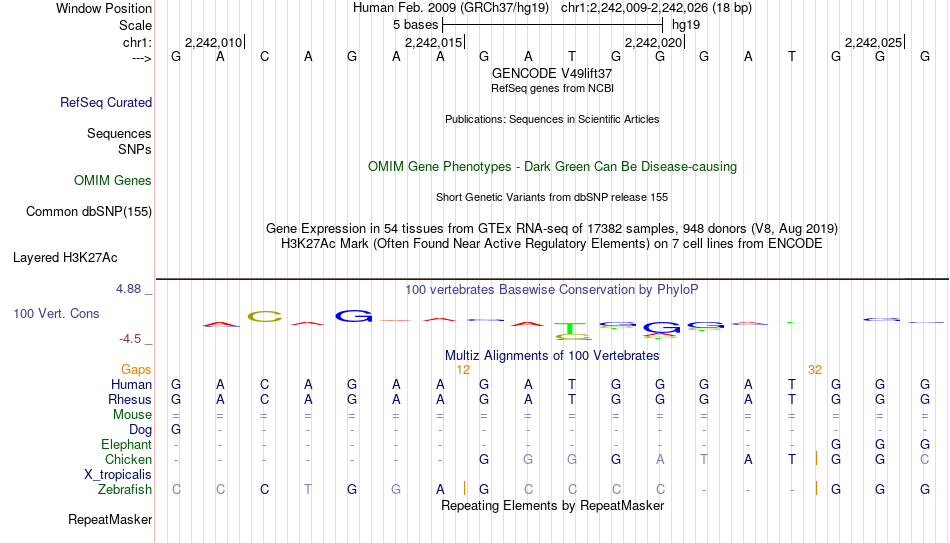Click the olive C PhyloP logo letter
The image size is (950, 543).
point(265,316)
